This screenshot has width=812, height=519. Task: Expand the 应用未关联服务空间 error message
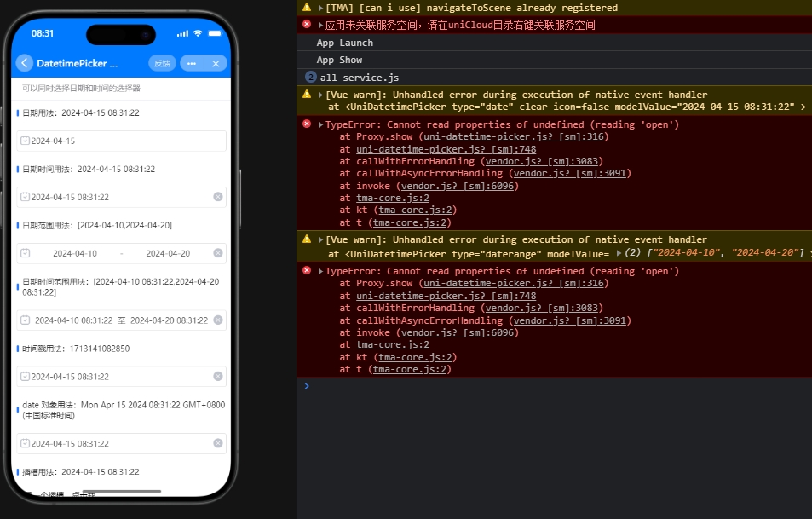320,25
